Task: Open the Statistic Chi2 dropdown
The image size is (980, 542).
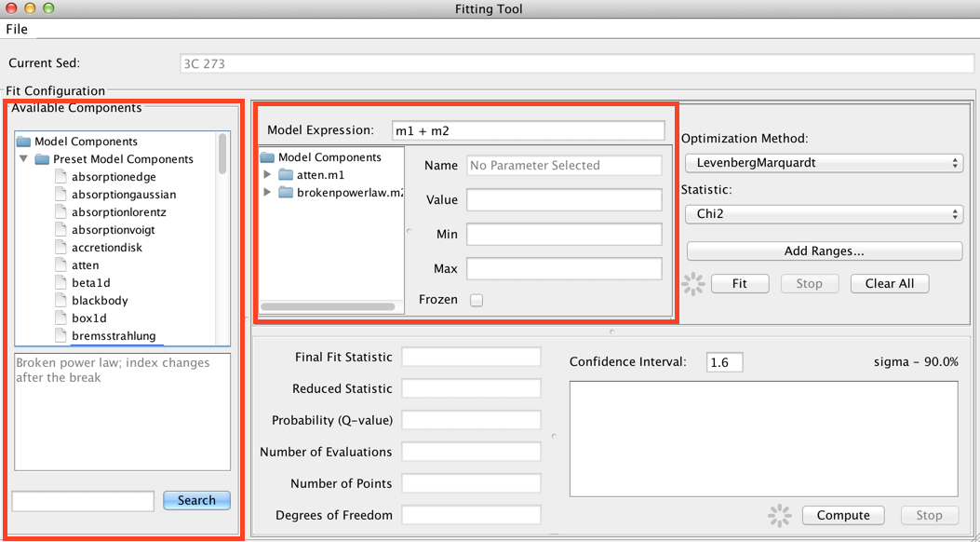Action: tap(824, 214)
